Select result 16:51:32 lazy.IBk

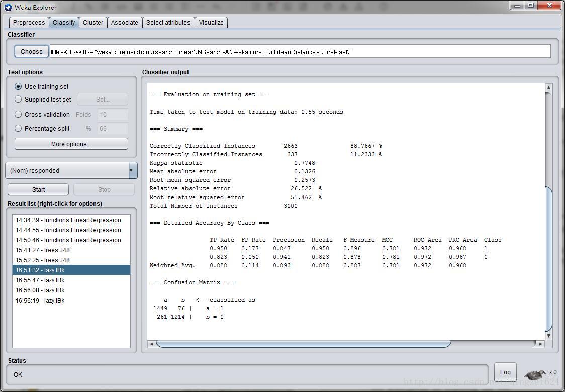tap(71, 270)
